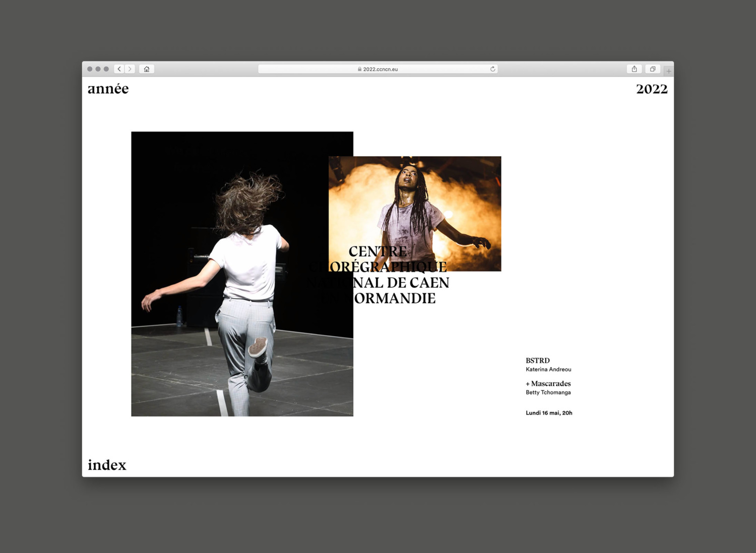Go forward with the browser forward arrow

(130, 69)
